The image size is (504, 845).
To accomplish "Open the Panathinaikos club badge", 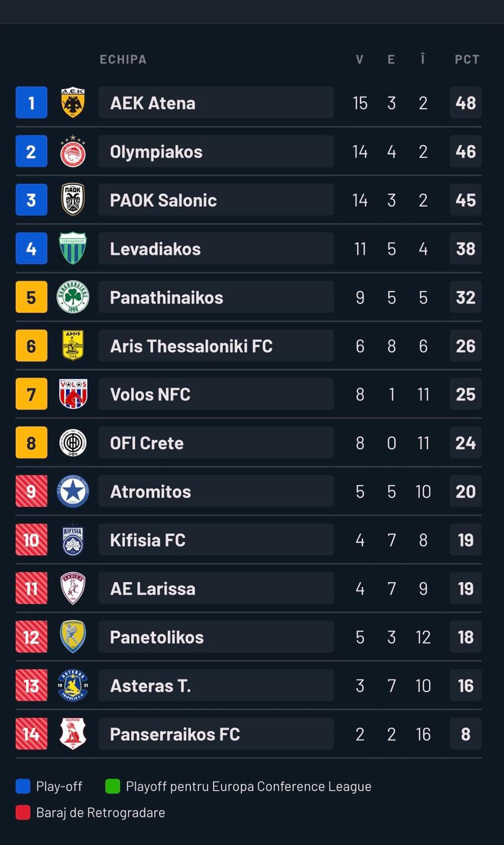I will click(72, 297).
